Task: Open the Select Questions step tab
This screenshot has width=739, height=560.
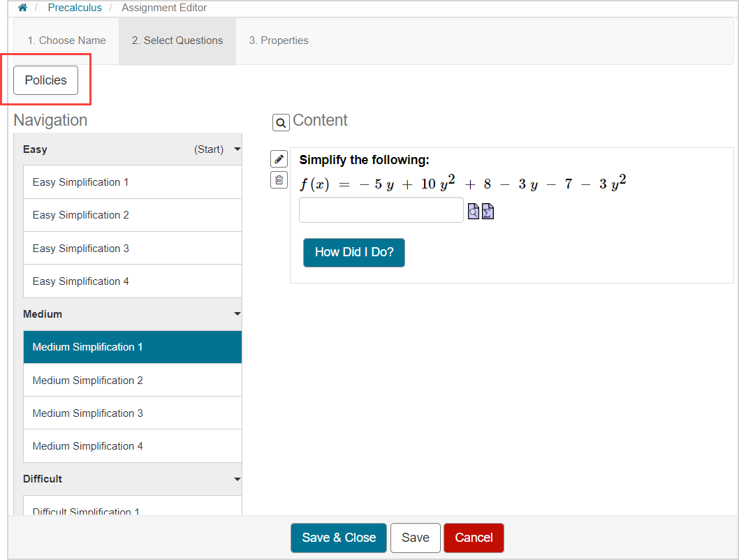Action: [177, 40]
